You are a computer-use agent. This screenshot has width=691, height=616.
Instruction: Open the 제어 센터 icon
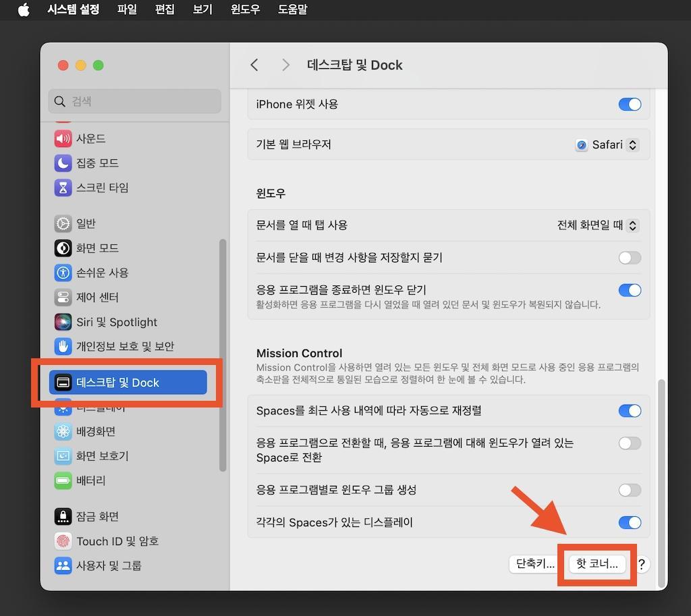point(63,298)
